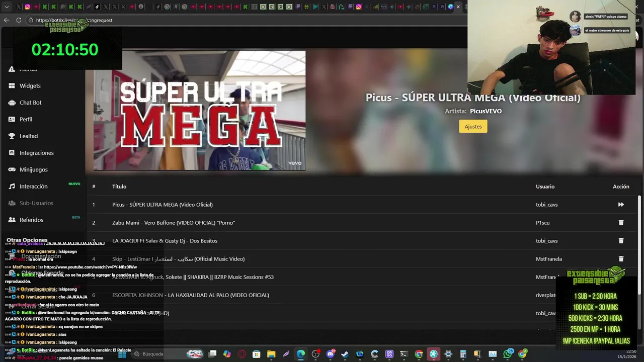Open the Settings gear on taskbar
Image resolution: width=644 pixels, height=362 pixels.
click(448, 354)
